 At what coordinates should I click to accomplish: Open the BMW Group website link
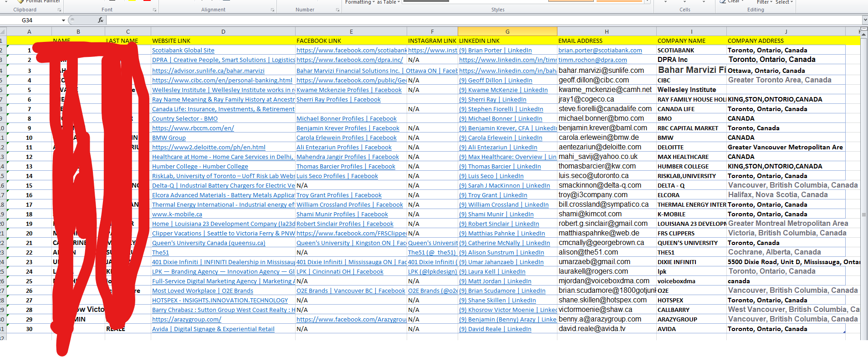click(169, 138)
